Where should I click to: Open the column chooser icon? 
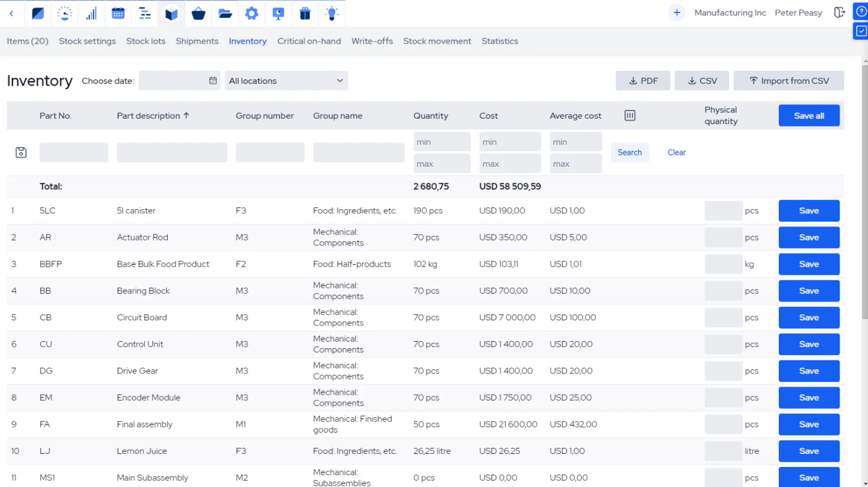[x=630, y=115]
